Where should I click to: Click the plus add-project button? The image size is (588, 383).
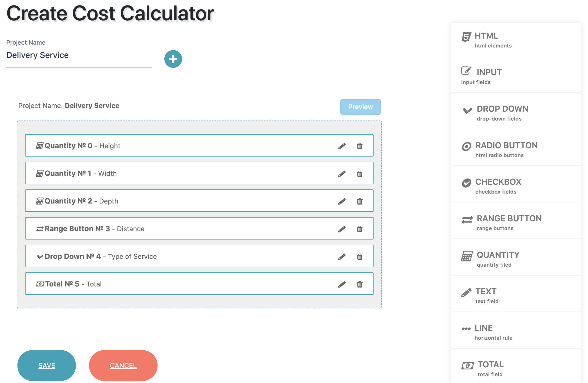pos(173,59)
